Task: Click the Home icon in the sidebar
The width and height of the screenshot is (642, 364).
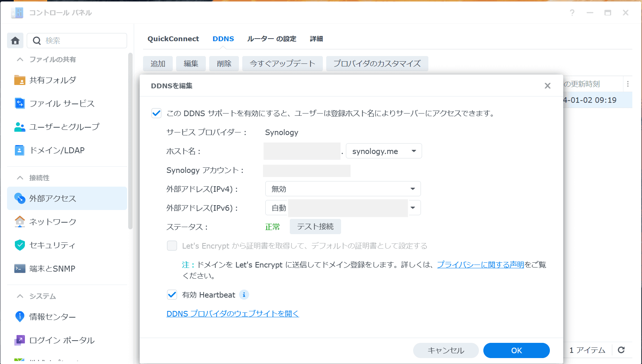Action: pos(15,40)
